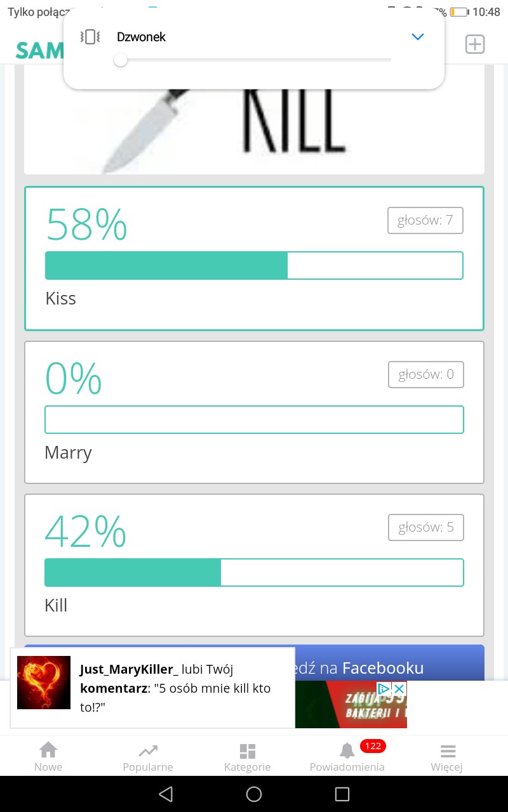This screenshot has height=812, width=508.
Task: Tap the vibrate ringer mode icon
Action: [x=90, y=37]
